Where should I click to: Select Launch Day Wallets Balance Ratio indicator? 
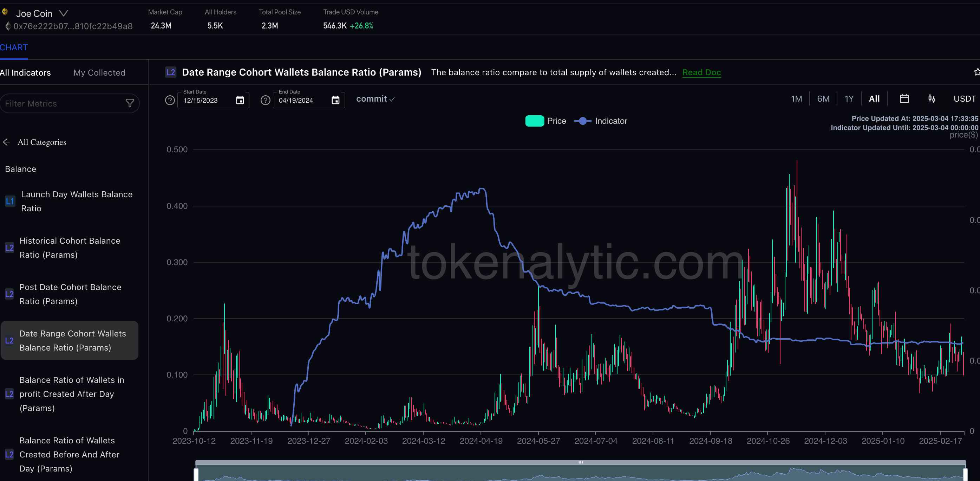tap(69, 201)
